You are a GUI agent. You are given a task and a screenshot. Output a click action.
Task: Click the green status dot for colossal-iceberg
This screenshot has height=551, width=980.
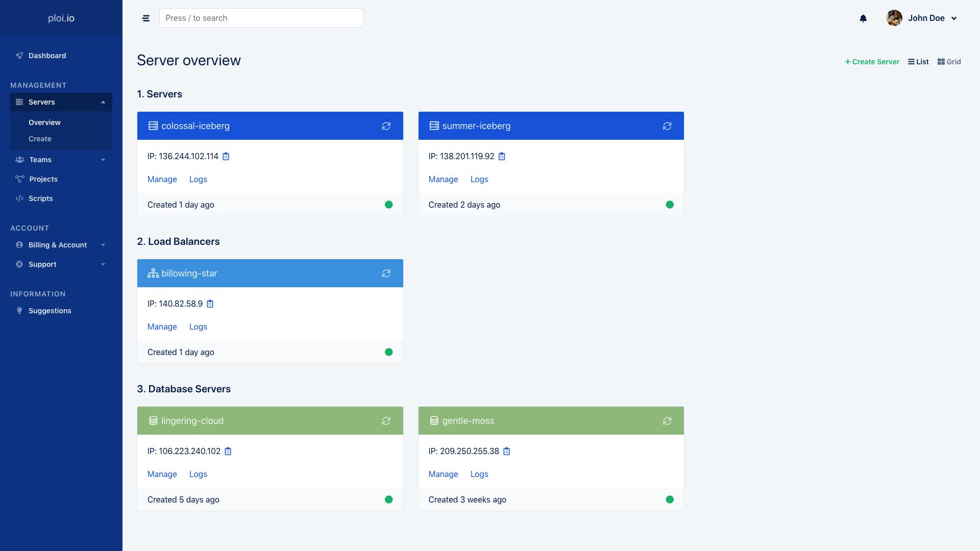tap(389, 205)
